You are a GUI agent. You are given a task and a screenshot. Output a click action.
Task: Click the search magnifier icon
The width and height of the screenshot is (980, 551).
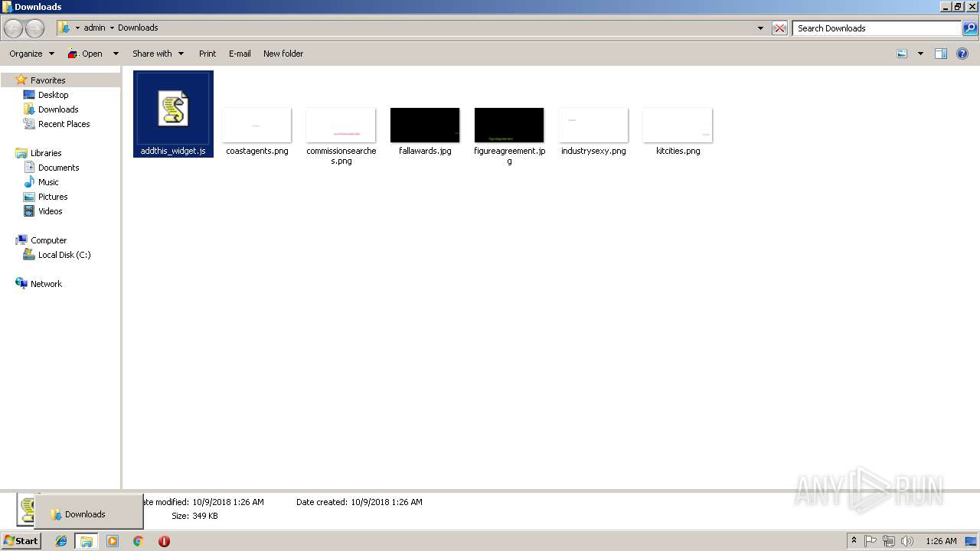[x=970, y=28]
